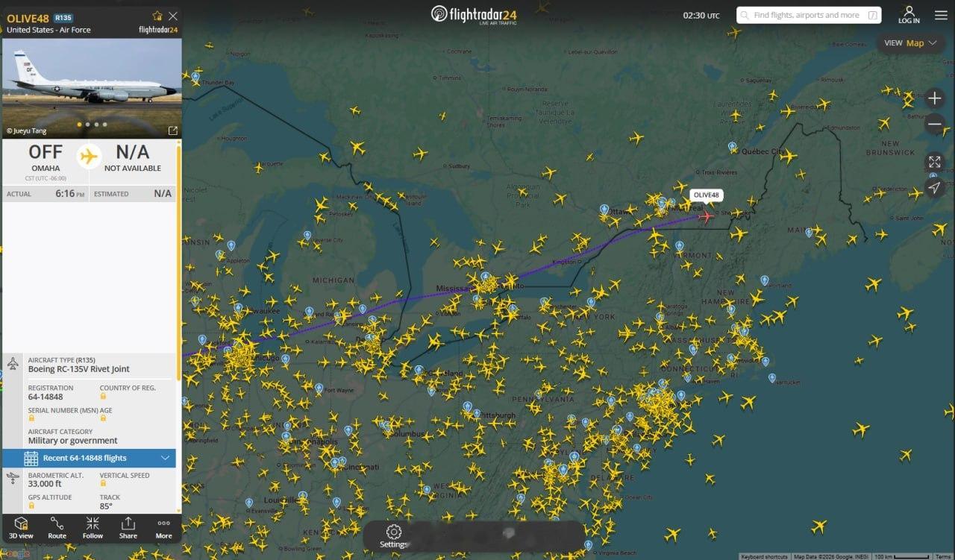Open the 3D view
This screenshot has width=955, height=560.
point(21,527)
